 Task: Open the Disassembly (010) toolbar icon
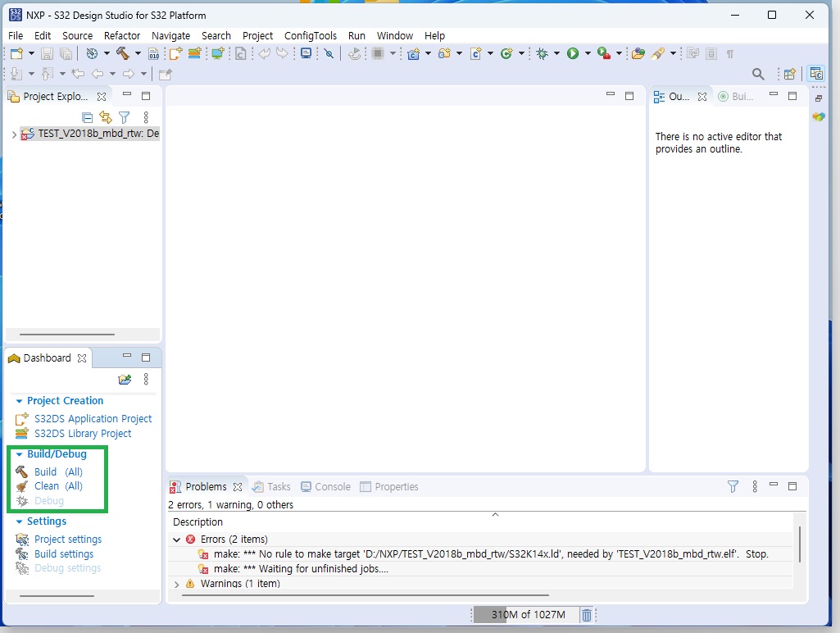tap(152, 53)
